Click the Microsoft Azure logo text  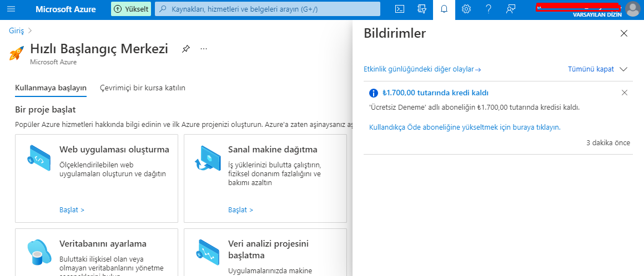point(66,9)
